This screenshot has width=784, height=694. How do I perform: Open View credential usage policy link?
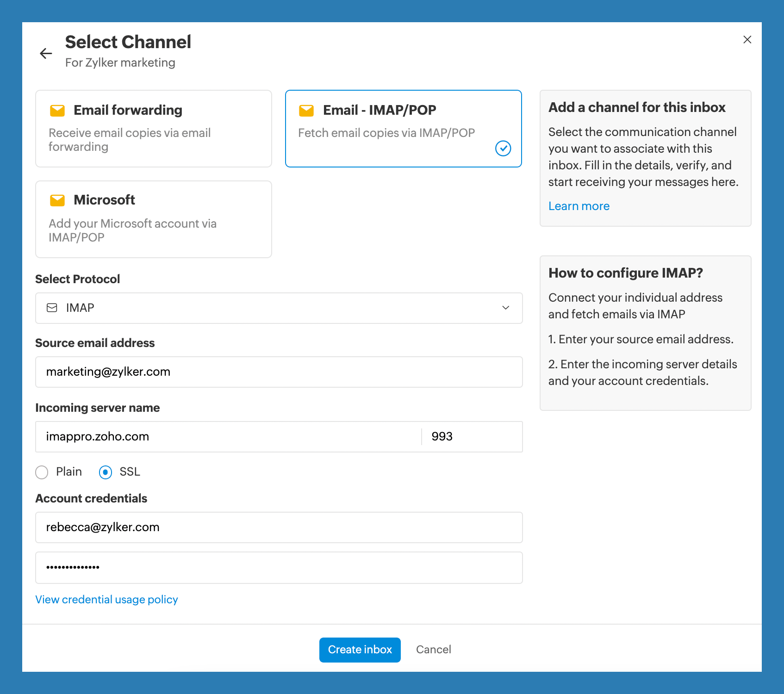point(106,600)
